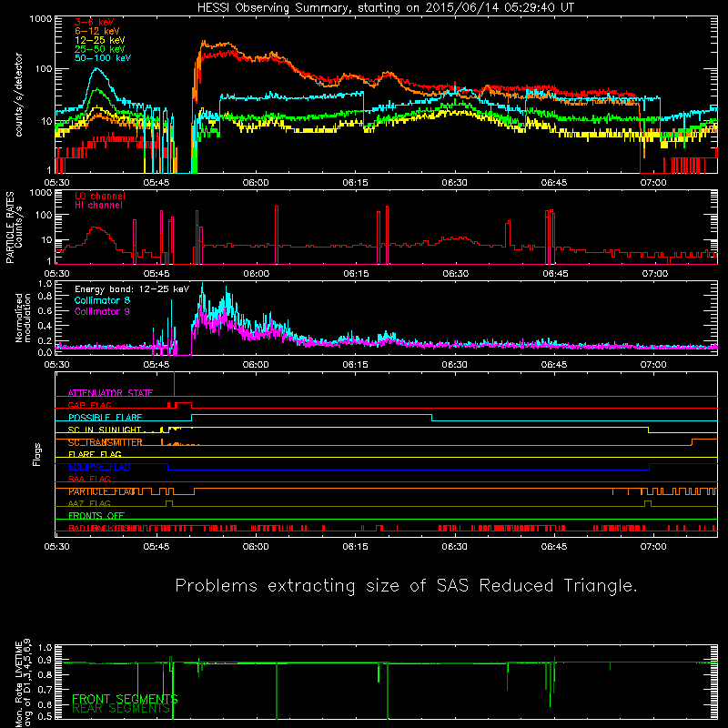
Task: Click the 'ATTENUATOR_STATE' flag label
Action: (110, 393)
